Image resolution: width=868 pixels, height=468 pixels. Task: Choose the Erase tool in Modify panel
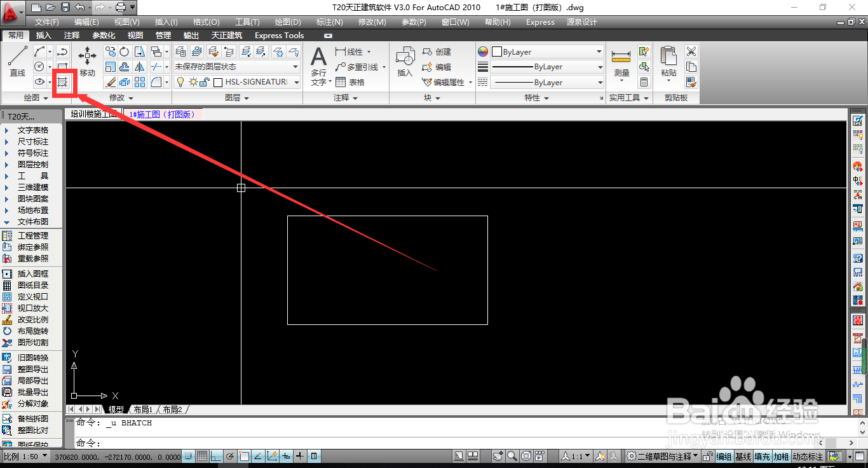(x=111, y=82)
